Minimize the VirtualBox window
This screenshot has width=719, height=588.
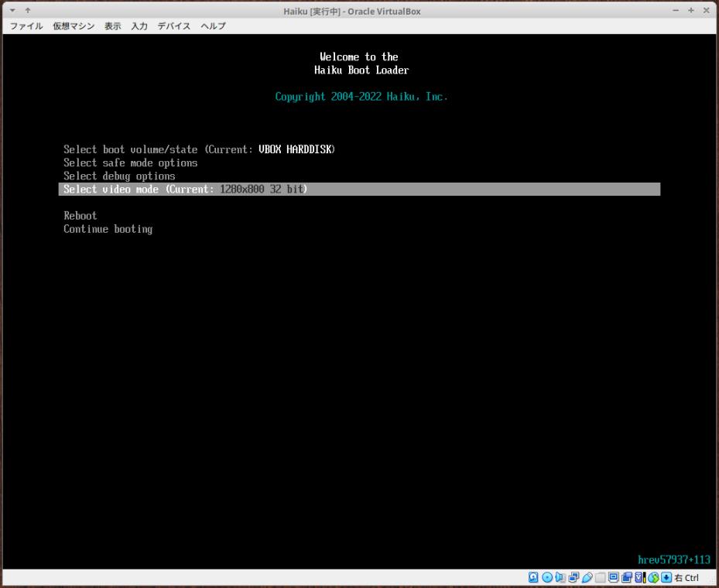676,10
